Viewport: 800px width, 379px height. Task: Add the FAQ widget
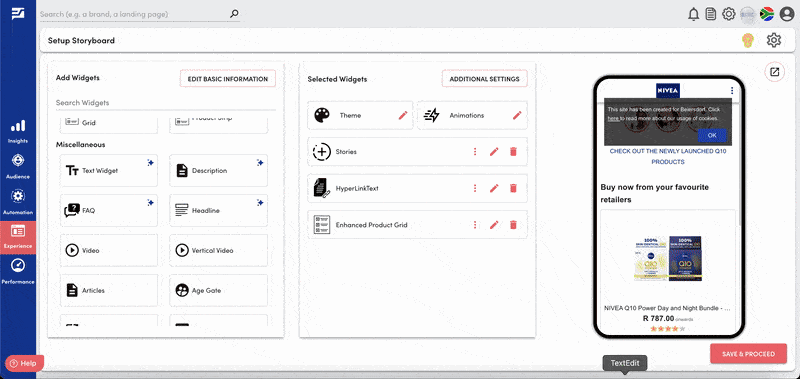tap(109, 210)
